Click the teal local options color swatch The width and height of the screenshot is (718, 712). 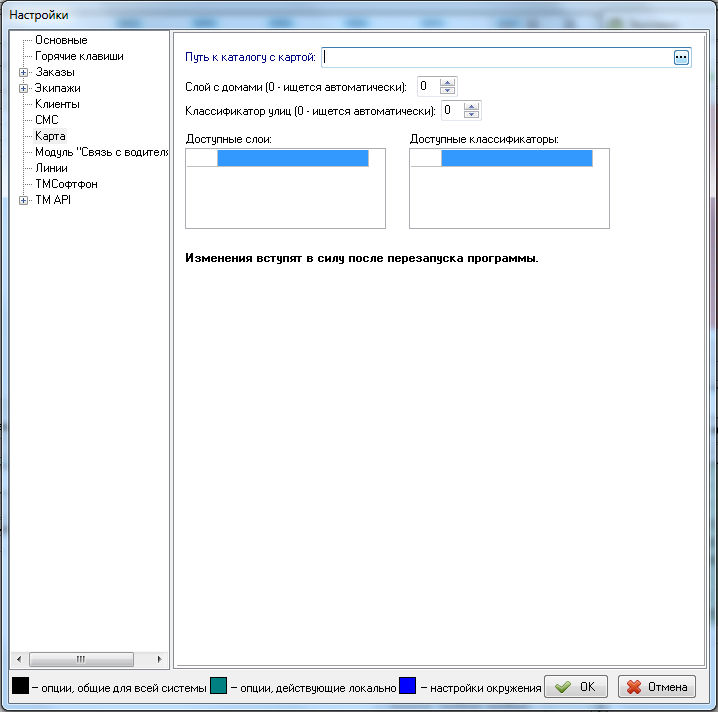point(219,687)
